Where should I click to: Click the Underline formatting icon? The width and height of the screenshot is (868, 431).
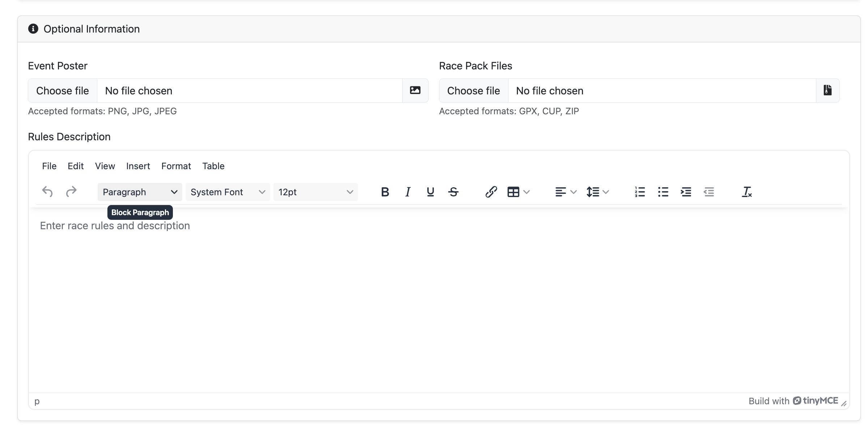(431, 192)
